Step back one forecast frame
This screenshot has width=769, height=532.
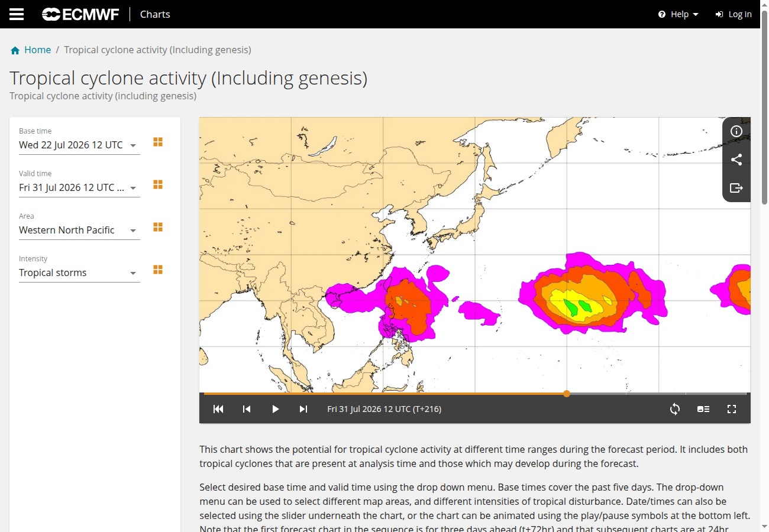247,409
